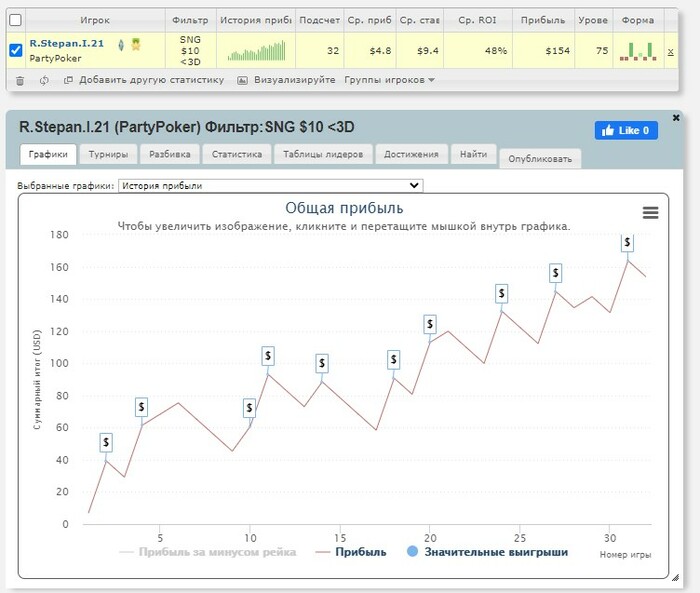Switch to the Опубликовать tab
This screenshot has height=593, width=700.
540,159
